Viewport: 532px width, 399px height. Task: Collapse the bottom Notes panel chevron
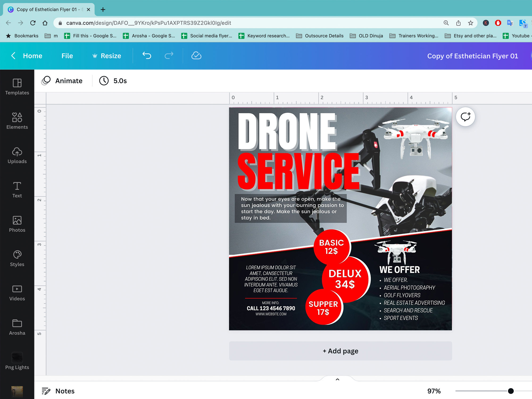coord(337,379)
